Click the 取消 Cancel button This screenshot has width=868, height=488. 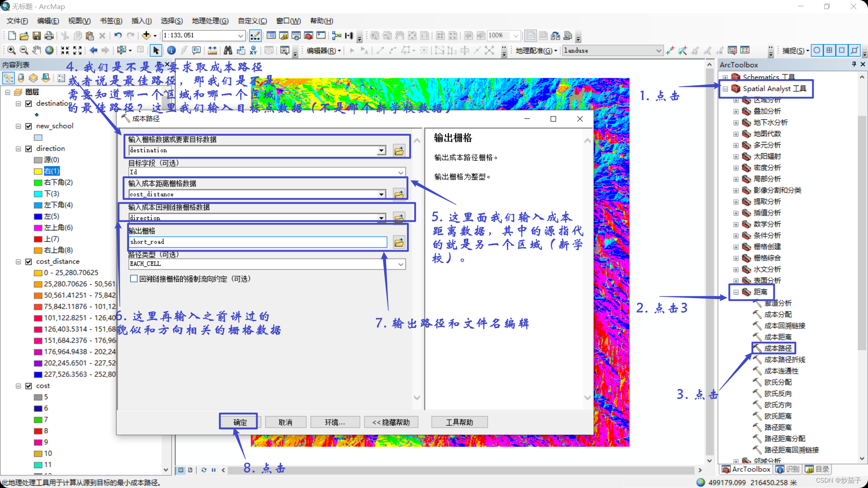(x=285, y=422)
